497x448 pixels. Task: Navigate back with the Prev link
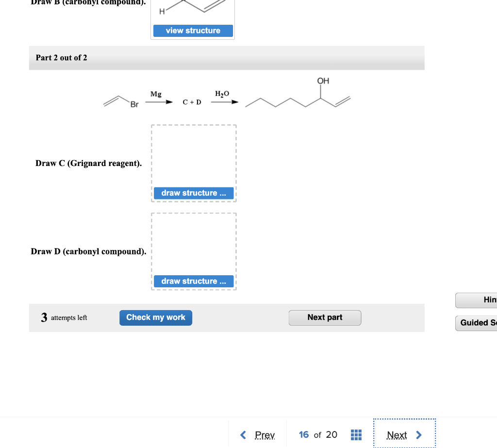click(265, 435)
